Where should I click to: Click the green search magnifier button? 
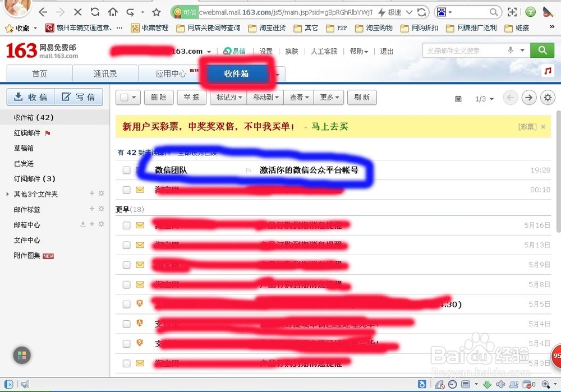542,50
